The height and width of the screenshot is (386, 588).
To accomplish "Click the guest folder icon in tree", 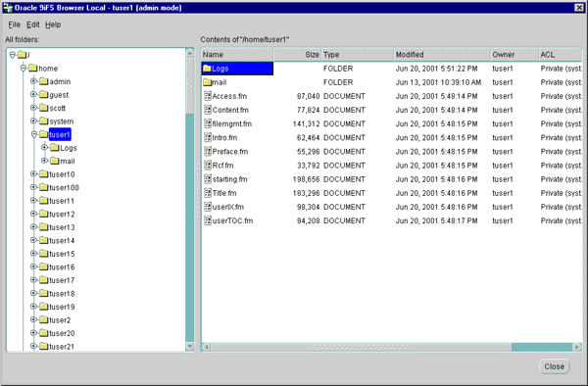I will pyautogui.click(x=44, y=95).
